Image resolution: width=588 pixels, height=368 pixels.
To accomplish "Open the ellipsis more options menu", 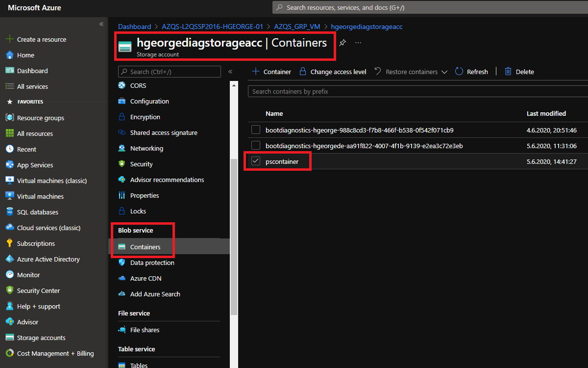I will point(358,43).
